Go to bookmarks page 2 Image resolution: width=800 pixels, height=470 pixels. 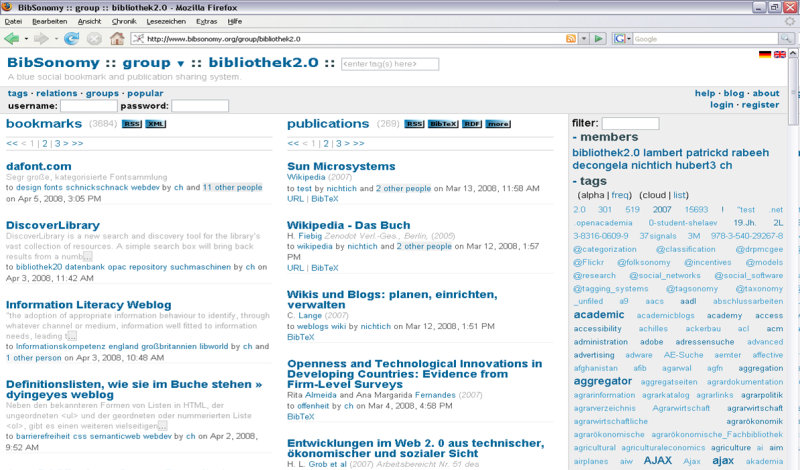(x=45, y=143)
